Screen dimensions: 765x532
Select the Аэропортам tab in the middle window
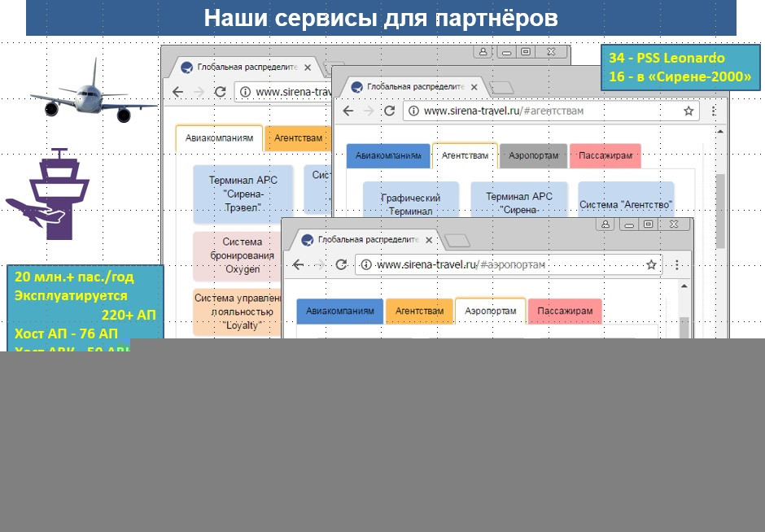[x=533, y=155]
